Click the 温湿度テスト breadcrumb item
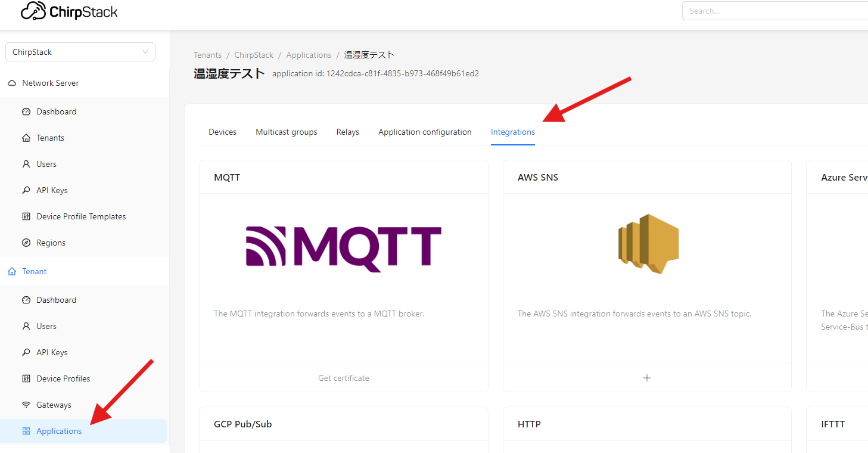The width and height of the screenshot is (868, 453). pyautogui.click(x=369, y=55)
